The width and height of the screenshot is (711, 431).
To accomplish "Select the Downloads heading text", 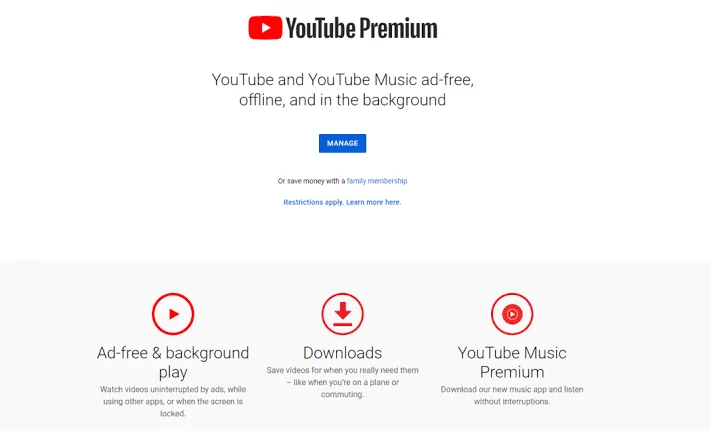I will 342,353.
